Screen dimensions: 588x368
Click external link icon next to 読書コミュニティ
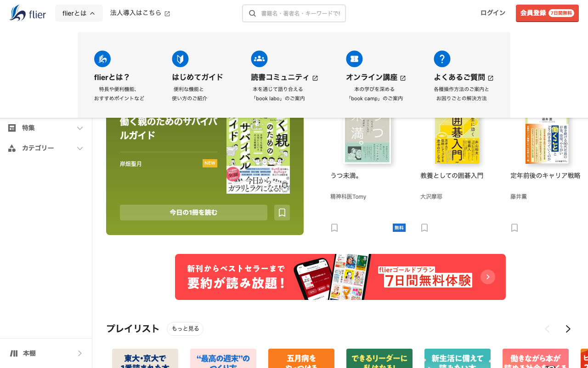315,78
